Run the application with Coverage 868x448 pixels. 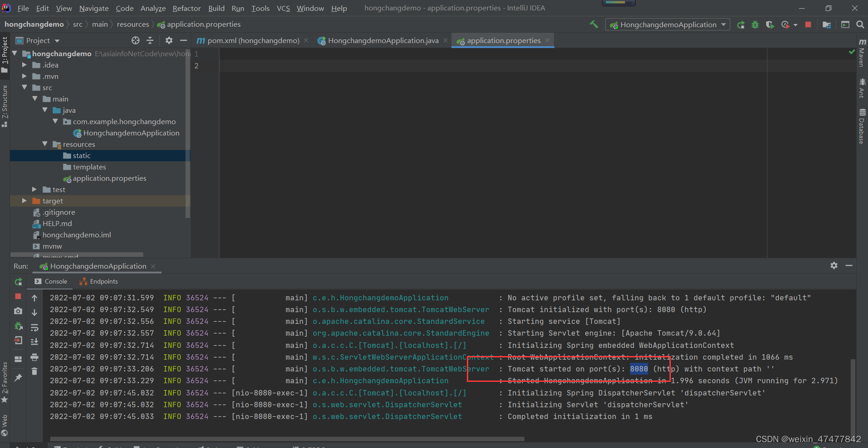(x=770, y=25)
